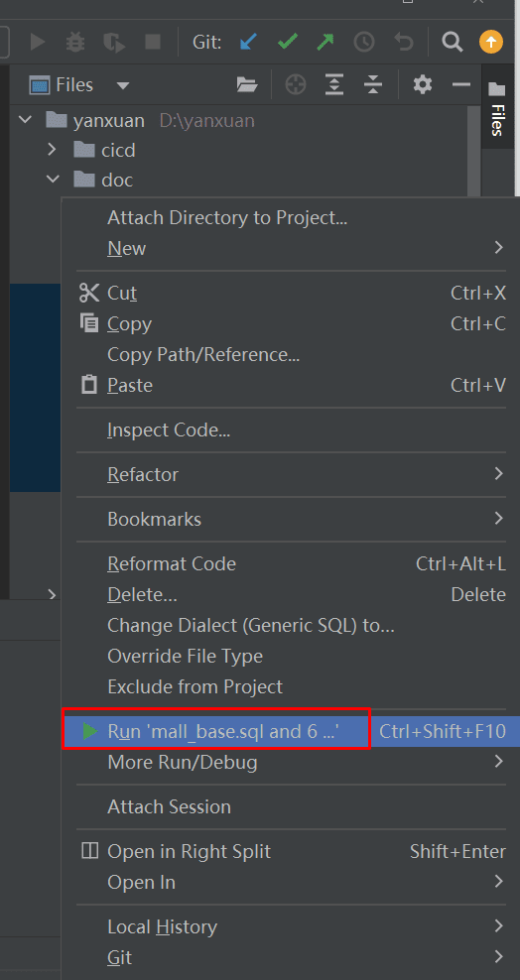Open the Files panel gear settings
Viewport: 520px width, 980px height.
(423, 84)
